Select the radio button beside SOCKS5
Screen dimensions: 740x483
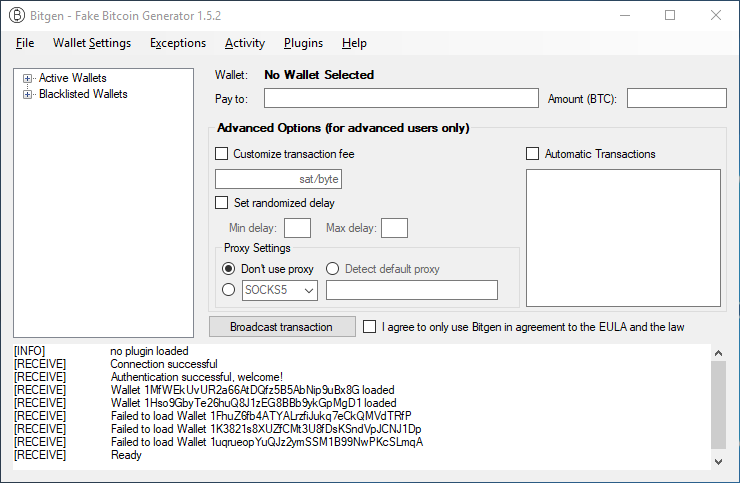pos(229,290)
